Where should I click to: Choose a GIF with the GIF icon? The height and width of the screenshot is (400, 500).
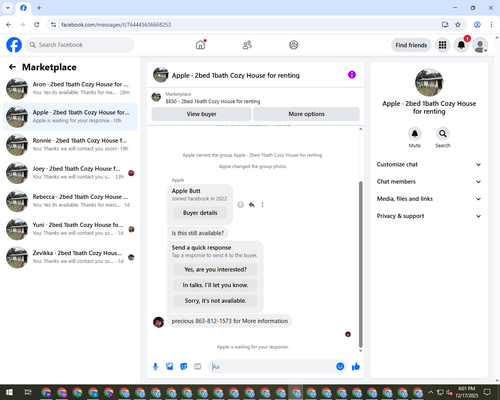pos(198,367)
